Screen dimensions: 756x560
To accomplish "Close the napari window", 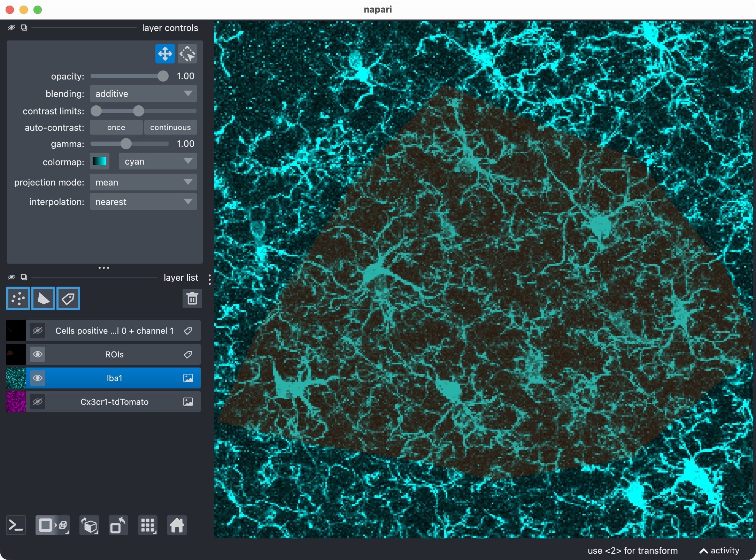I will point(10,9).
